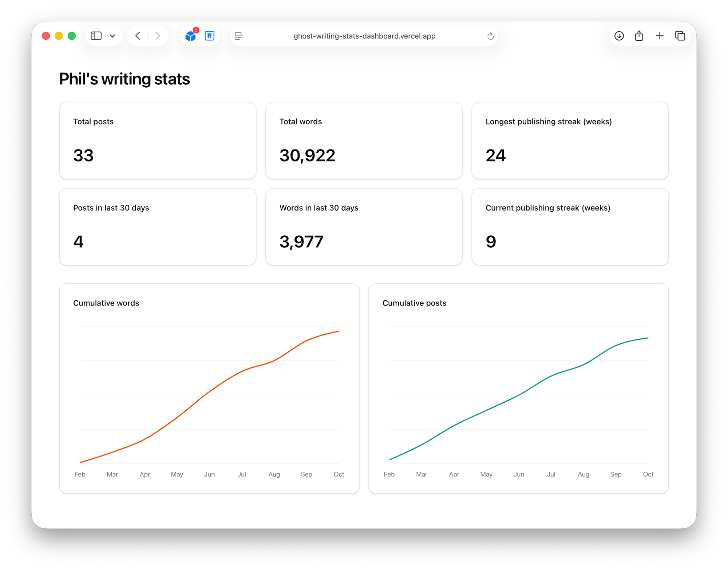
Task: Click Longest publishing streak card
Action: click(570, 140)
